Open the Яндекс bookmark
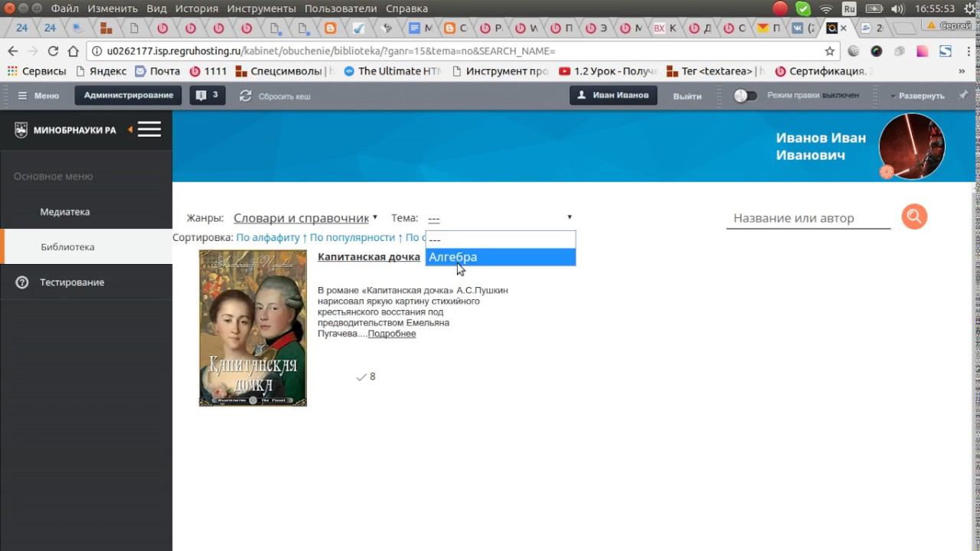 (102, 71)
